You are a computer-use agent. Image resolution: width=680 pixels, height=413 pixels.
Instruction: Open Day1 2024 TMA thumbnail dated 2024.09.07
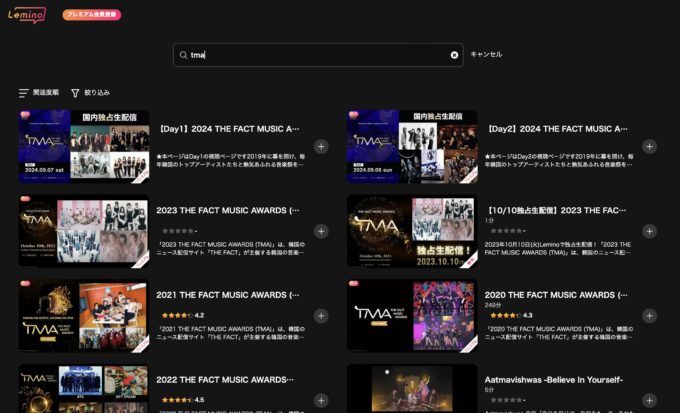pos(84,147)
